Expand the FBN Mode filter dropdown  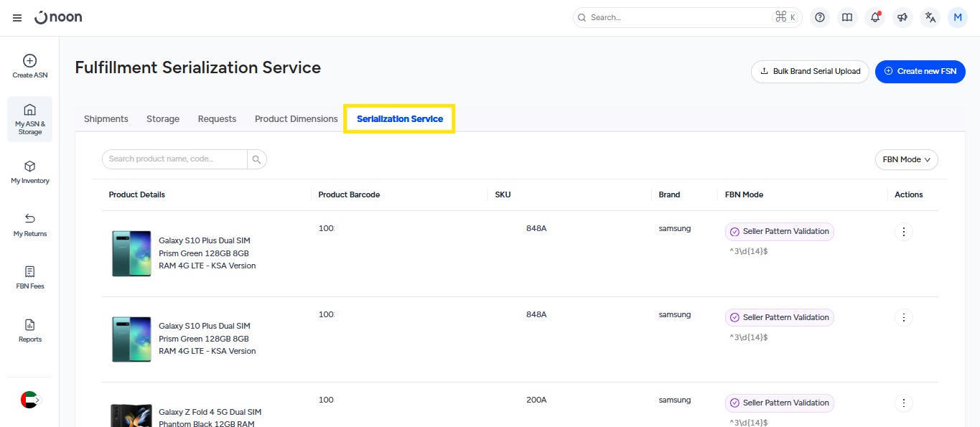click(x=906, y=159)
